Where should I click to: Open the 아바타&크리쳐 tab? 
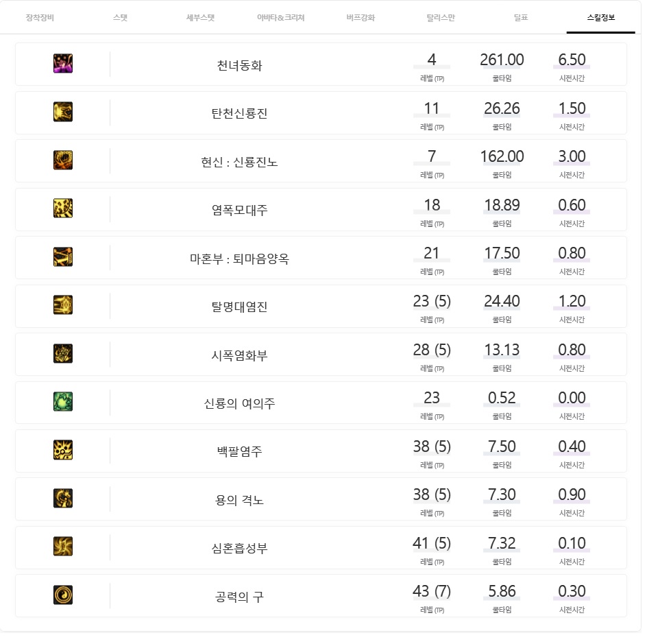281,18
